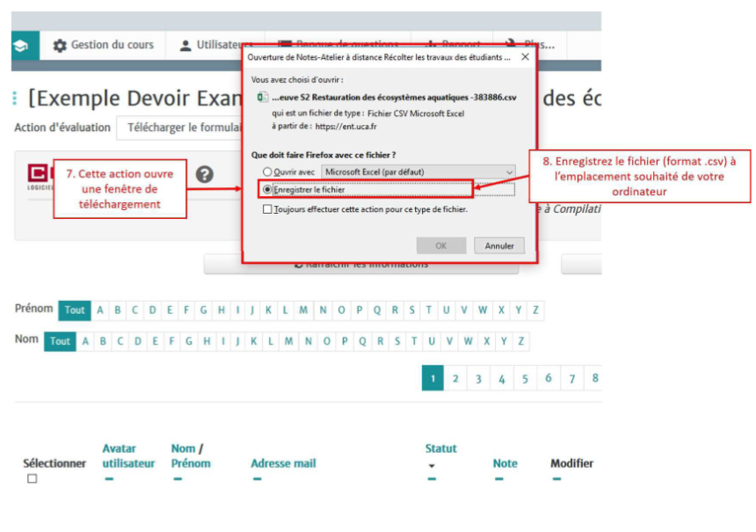Click the Annuler button
The image size is (756, 532).
tap(498, 245)
